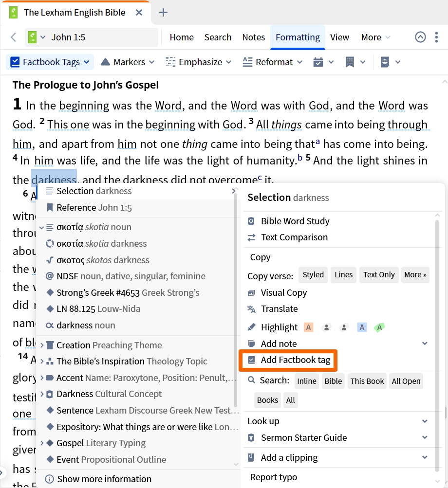Click Add a clipping icon
The image size is (448, 488).
point(251,457)
